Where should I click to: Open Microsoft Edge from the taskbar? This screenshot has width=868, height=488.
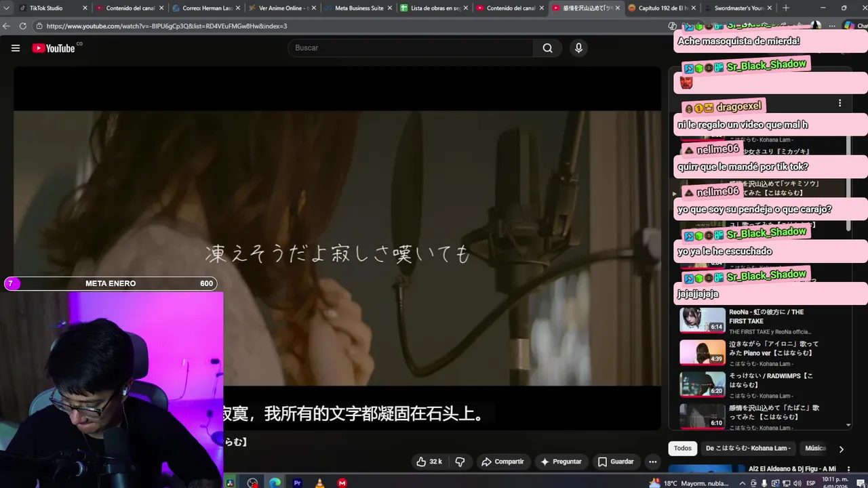click(x=275, y=483)
